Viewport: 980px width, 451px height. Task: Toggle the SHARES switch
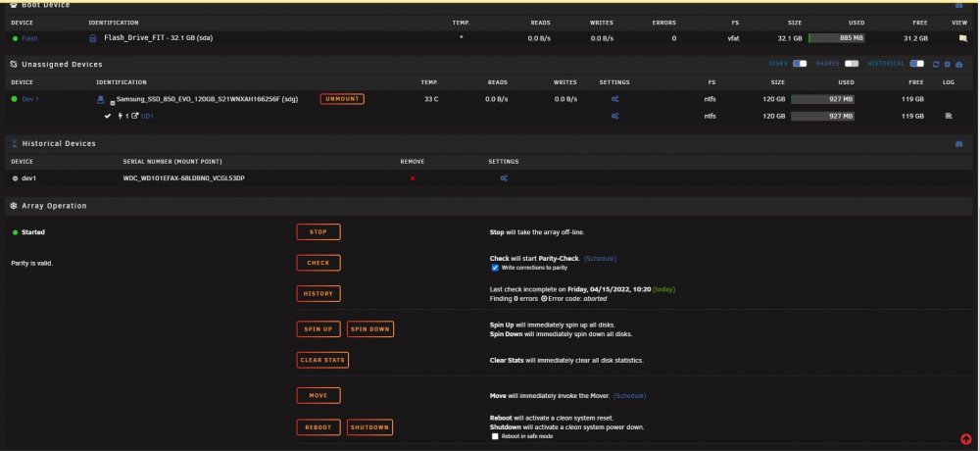click(x=852, y=64)
